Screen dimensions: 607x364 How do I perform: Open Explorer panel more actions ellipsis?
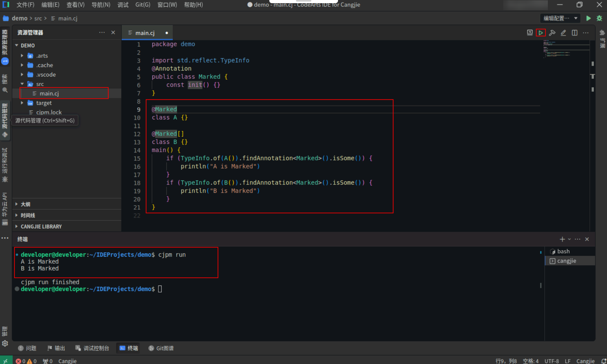pyautogui.click(x=102, y=32)
